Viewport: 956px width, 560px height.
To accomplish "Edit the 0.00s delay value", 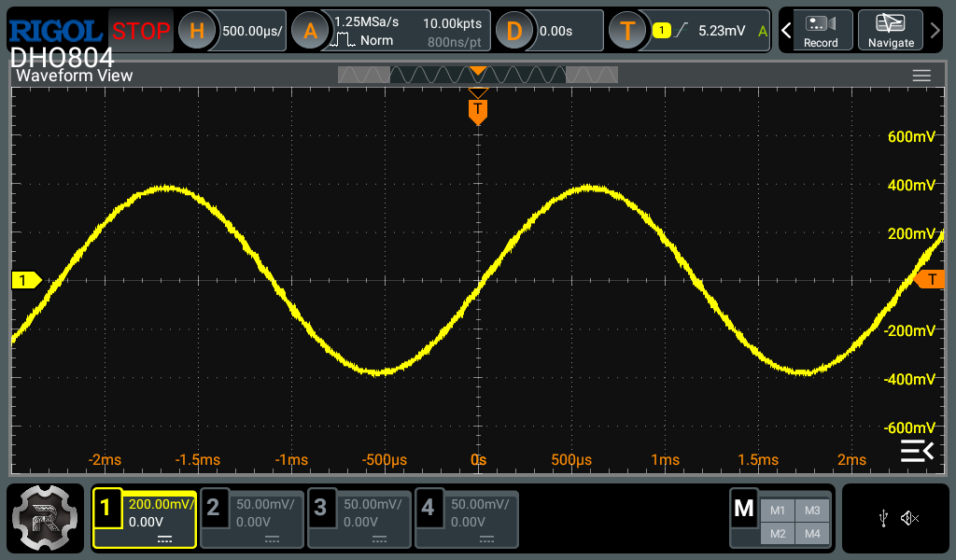I will 556,31.
